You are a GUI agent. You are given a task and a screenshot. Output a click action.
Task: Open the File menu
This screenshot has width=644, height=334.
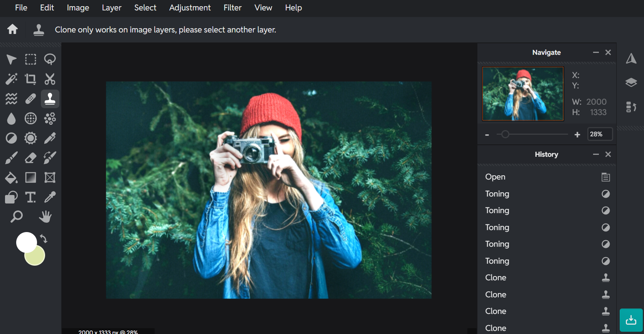tap(21, 8)
